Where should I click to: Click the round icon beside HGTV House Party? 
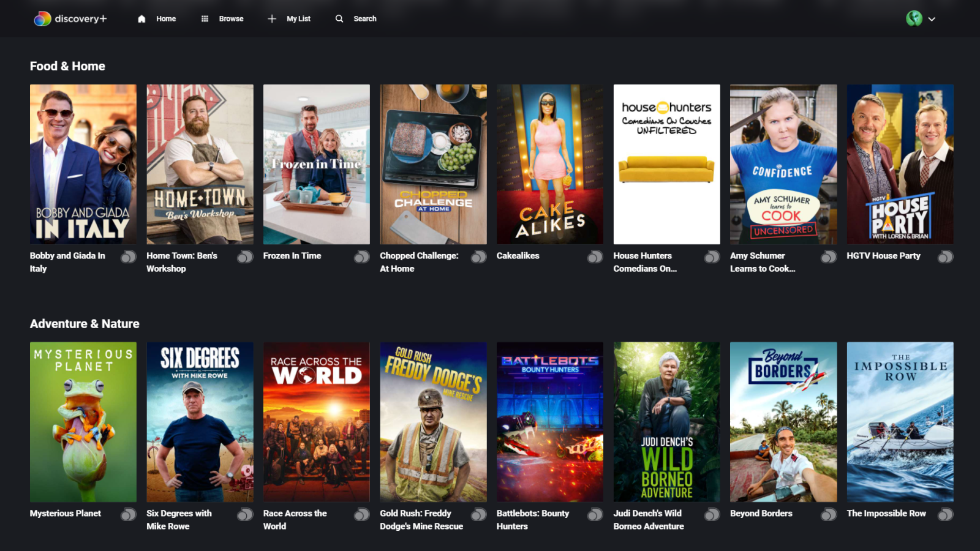[x=946, y=257]
